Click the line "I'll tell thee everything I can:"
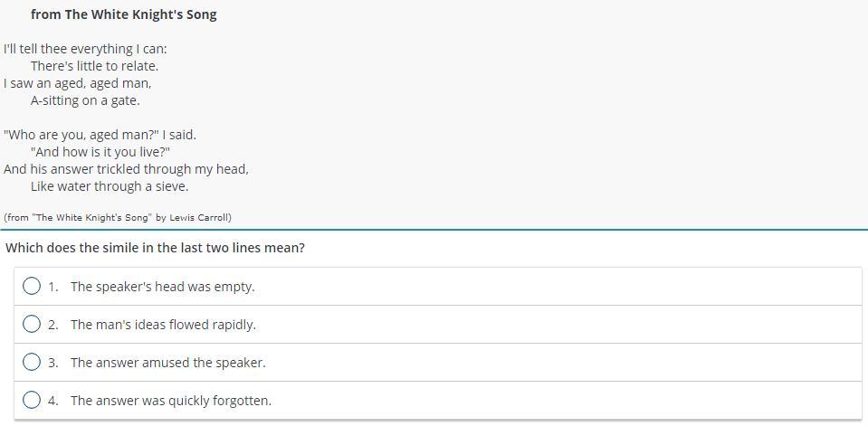Viewport: 868px width, 426px height. pyautogui.click(x=85, y=49)
